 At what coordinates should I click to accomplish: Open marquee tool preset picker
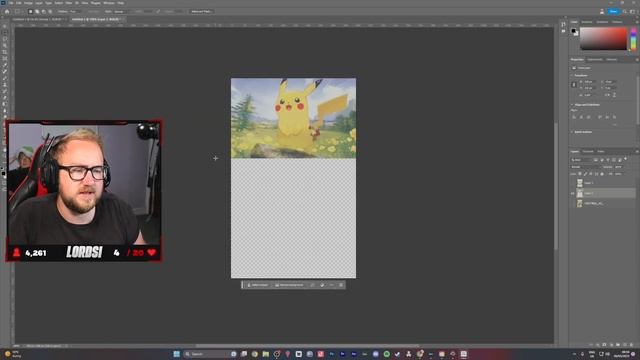click(x=19, y=11)
